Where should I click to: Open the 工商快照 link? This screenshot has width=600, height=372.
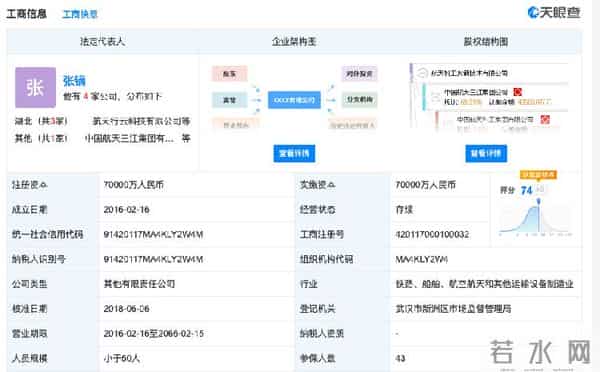tap(80, 15)
